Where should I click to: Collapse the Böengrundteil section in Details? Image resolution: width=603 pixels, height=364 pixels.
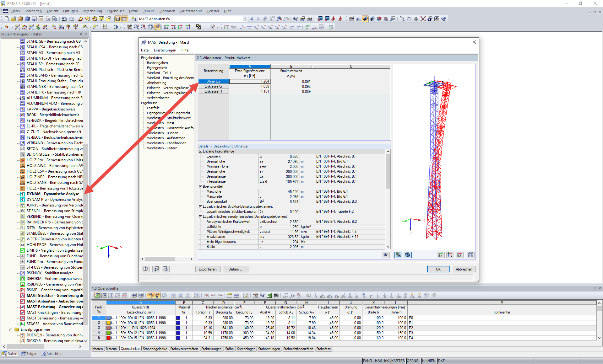pyautogui.click(x=200, y=186)
